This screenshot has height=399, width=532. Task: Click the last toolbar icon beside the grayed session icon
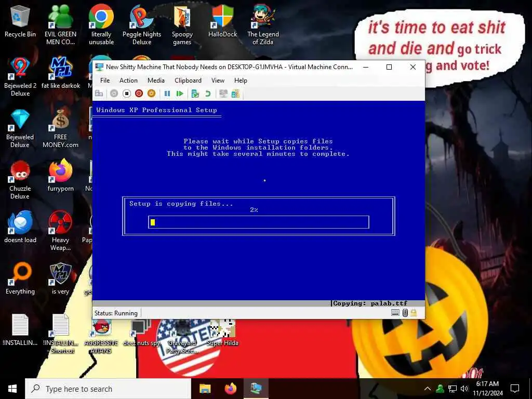235,94
